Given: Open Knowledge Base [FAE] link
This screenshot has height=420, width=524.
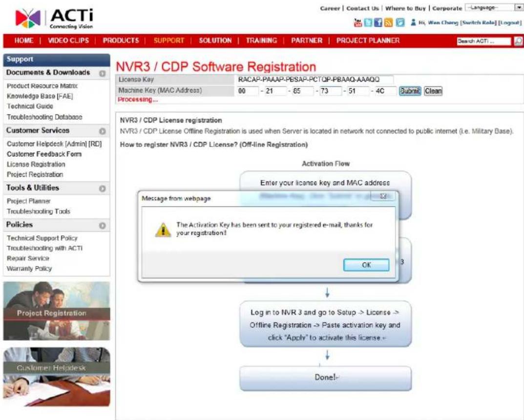Looking at the screenshot, I should coord(40,96).
